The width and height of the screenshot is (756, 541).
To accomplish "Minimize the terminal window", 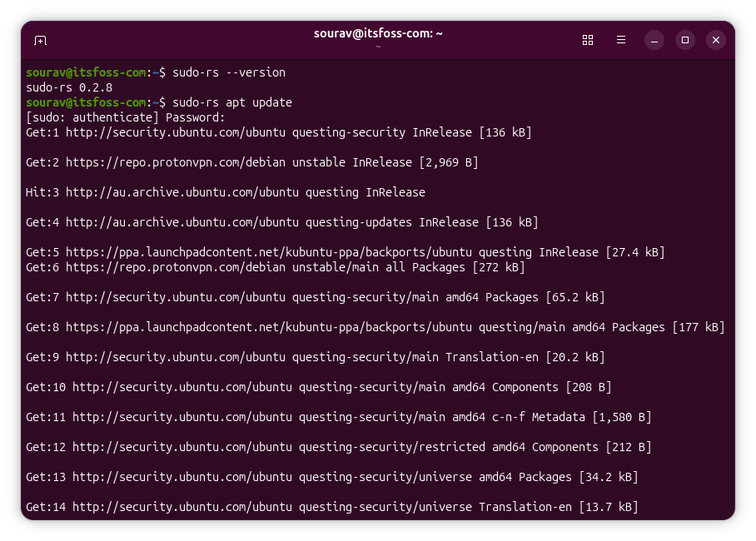I will [x=654, y=40].
